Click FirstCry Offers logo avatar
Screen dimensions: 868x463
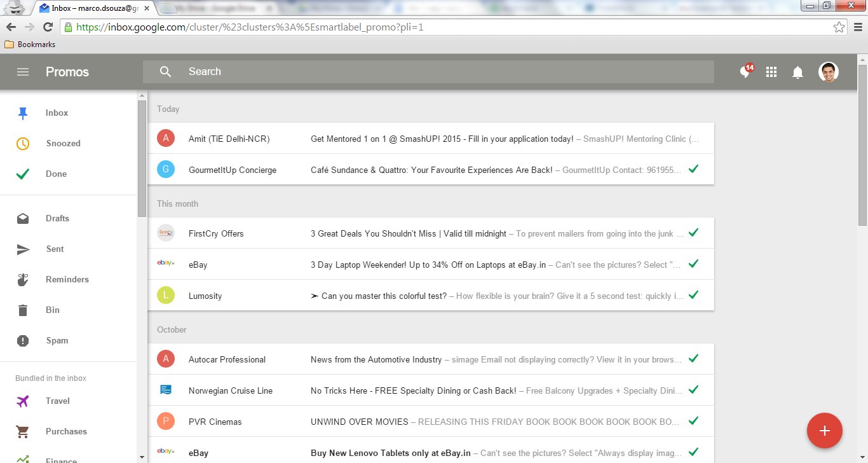[x=166, y=233]
